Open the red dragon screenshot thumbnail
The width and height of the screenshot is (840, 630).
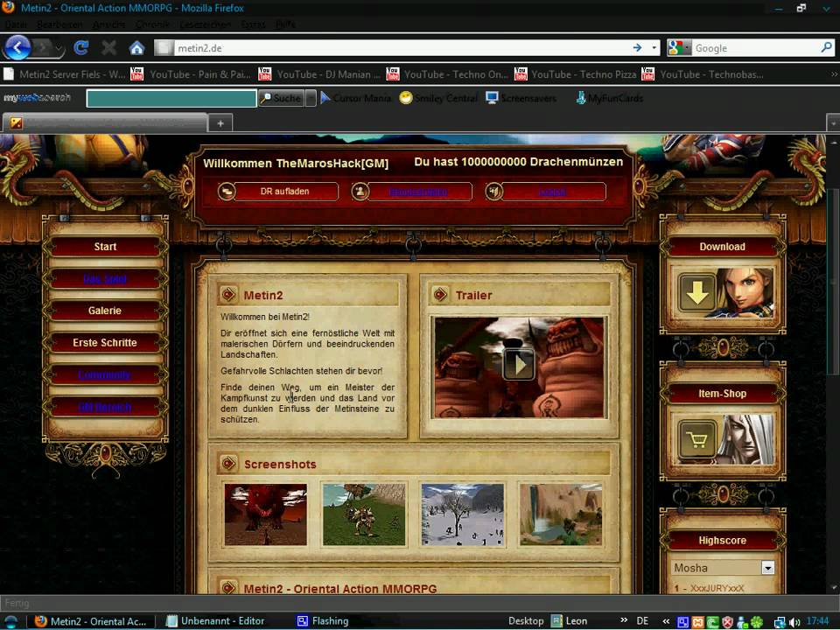(x=266, y=514)
